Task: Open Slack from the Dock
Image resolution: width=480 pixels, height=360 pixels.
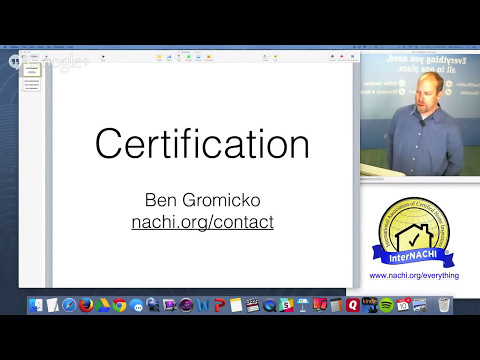Action: point(286,305)
